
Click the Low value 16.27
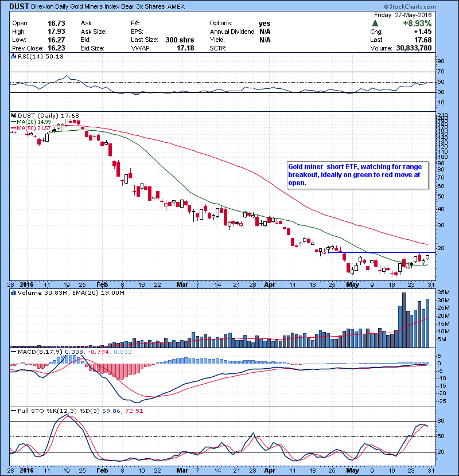tap(56, 40)
